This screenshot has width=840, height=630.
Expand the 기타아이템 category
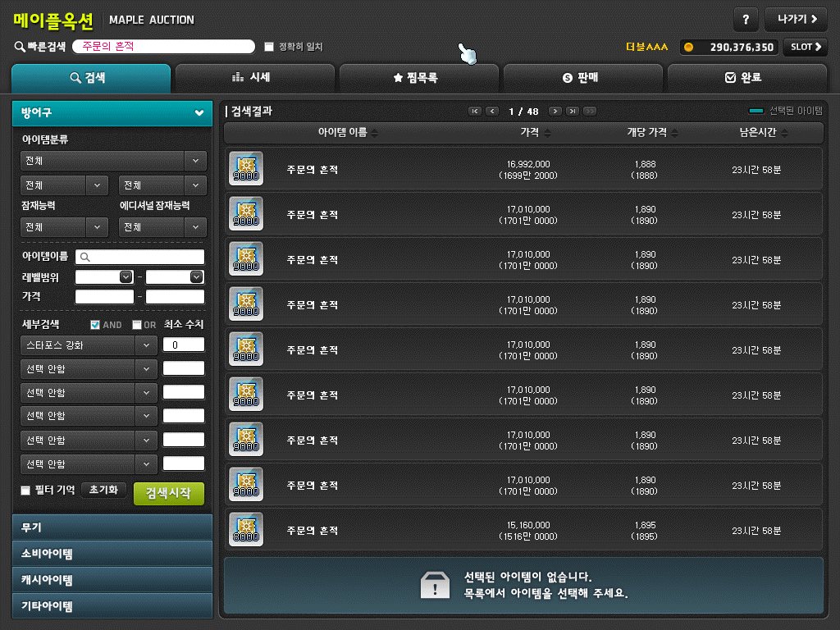point(112,606)
